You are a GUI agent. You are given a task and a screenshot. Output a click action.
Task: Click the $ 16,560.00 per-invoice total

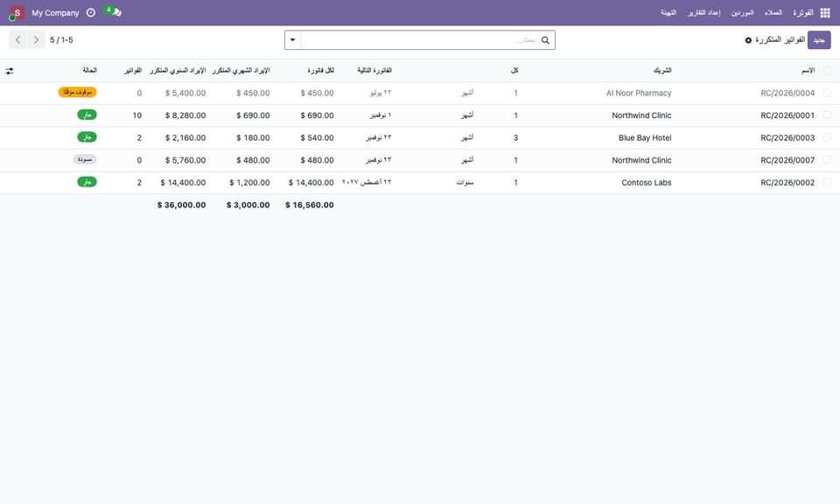pos(310,205)
